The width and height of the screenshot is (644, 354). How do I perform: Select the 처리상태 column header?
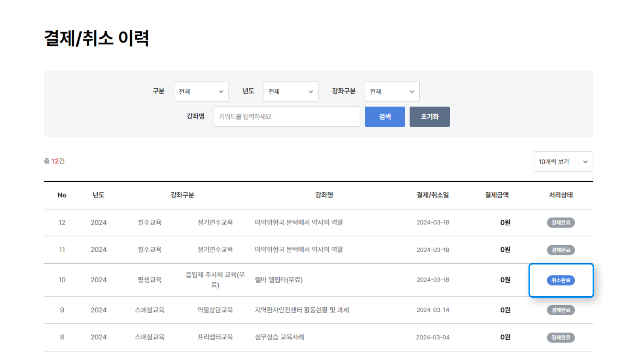[561, 195]
